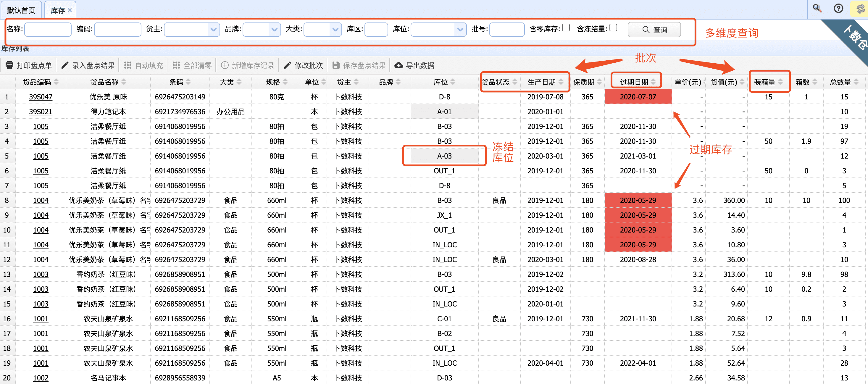Screen dimensions: 868x384
Task: Click 新增库存记录 plus toolbar button
Action: pyautogui.click(x=248, y=65)
